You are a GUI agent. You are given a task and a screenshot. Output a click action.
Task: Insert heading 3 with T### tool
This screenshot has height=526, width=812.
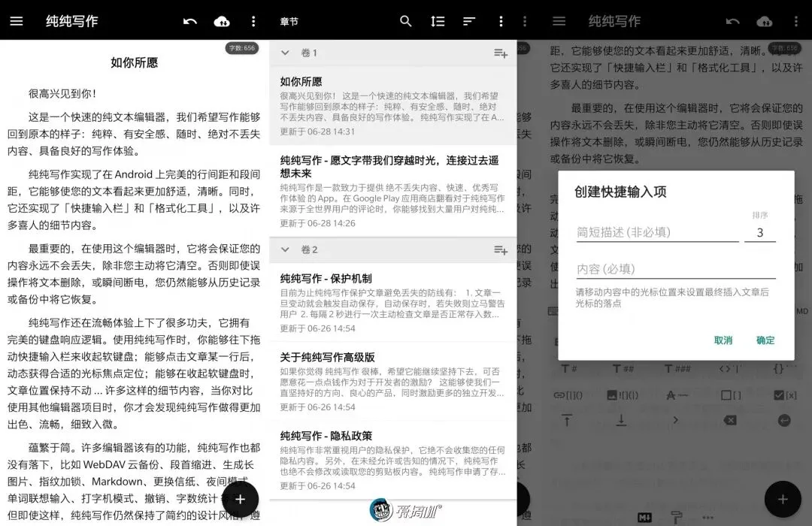pyautogui.click(x=677, y=369)
